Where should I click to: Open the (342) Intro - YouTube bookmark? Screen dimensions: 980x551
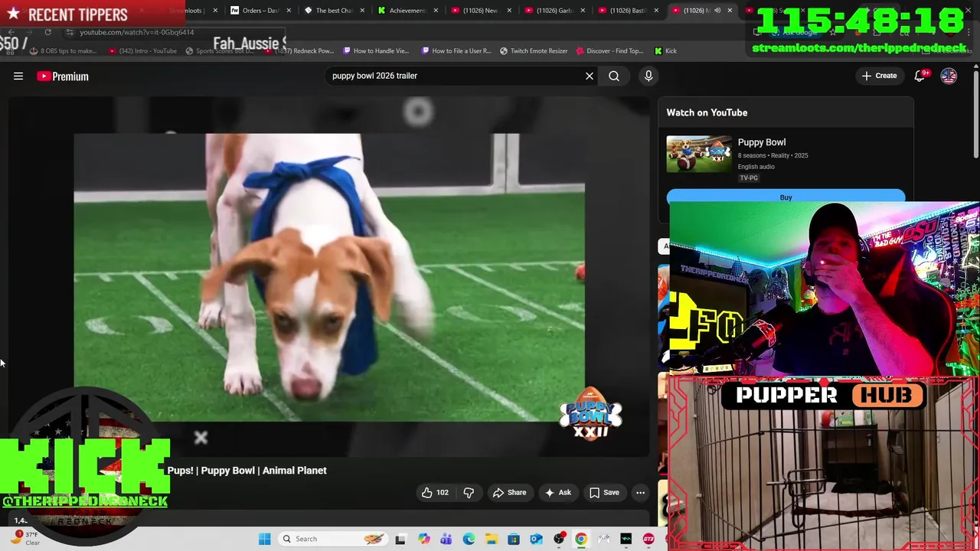coord(143,51)
